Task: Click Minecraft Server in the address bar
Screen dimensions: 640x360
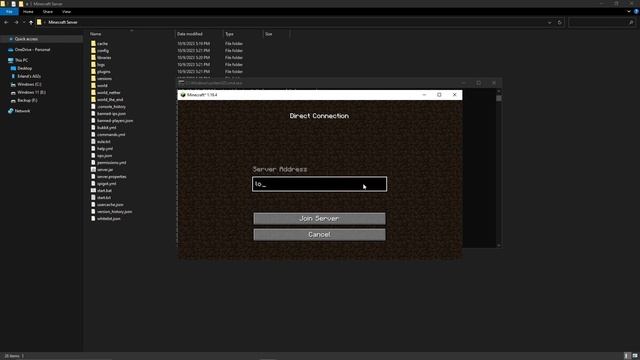Action: click(63, 22)
